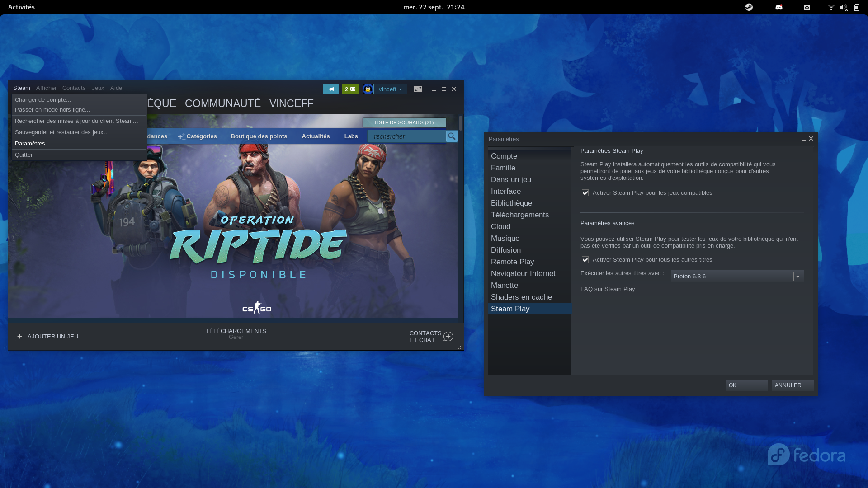The image size is (868, 488).
Task: Click the plus icon for Ajouter un jeu
Action: pyautogui.click(x=19, y=336)
